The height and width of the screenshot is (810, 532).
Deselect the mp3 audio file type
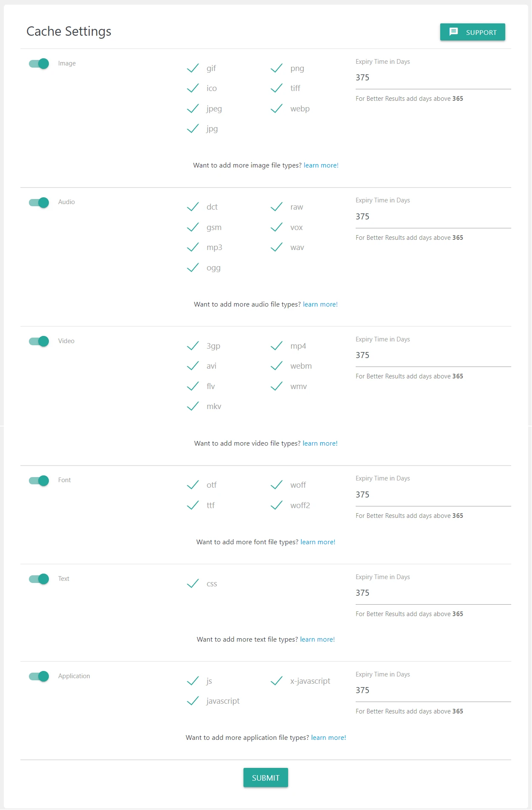click(193, 247)
